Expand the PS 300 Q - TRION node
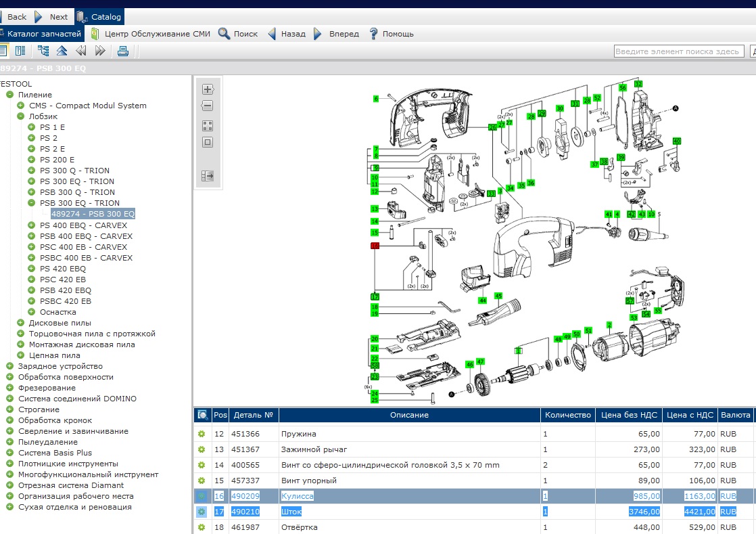 (x=31, y=171)
